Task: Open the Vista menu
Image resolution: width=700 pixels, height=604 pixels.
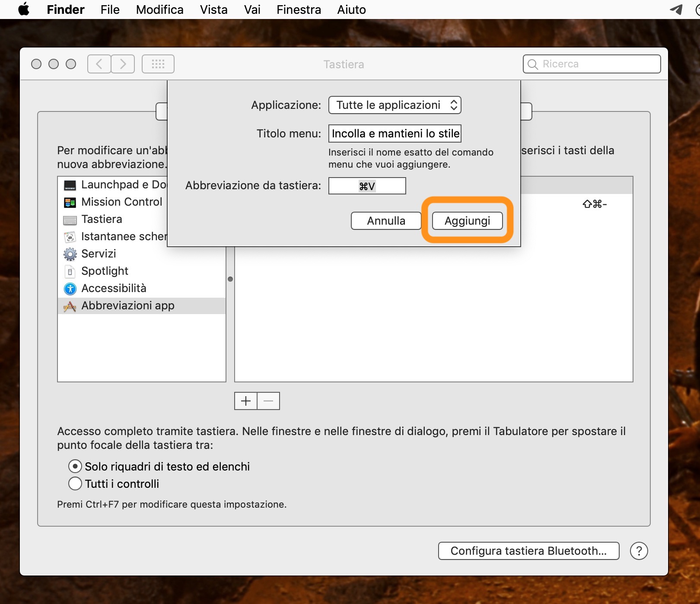Action: click(x=214, y=10)
